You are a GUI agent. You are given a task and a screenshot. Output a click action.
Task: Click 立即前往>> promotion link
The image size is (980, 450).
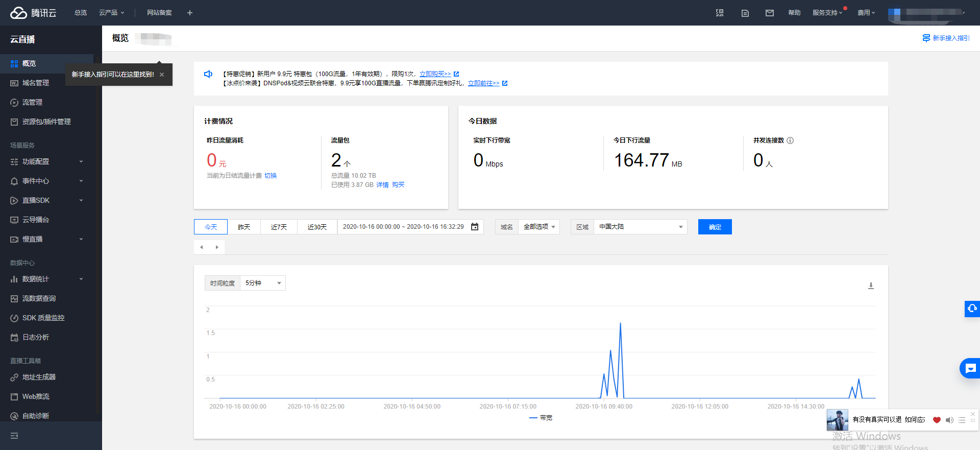(x=484, y=83)
